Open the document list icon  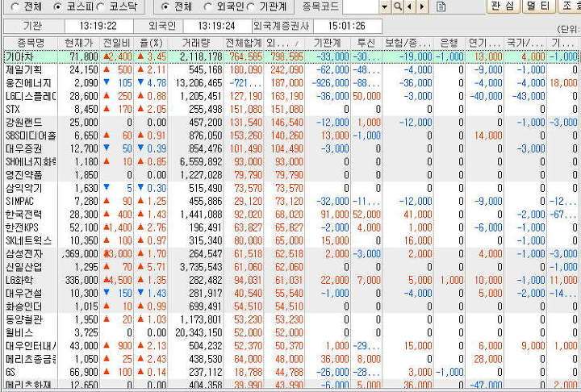click(441, 6)
